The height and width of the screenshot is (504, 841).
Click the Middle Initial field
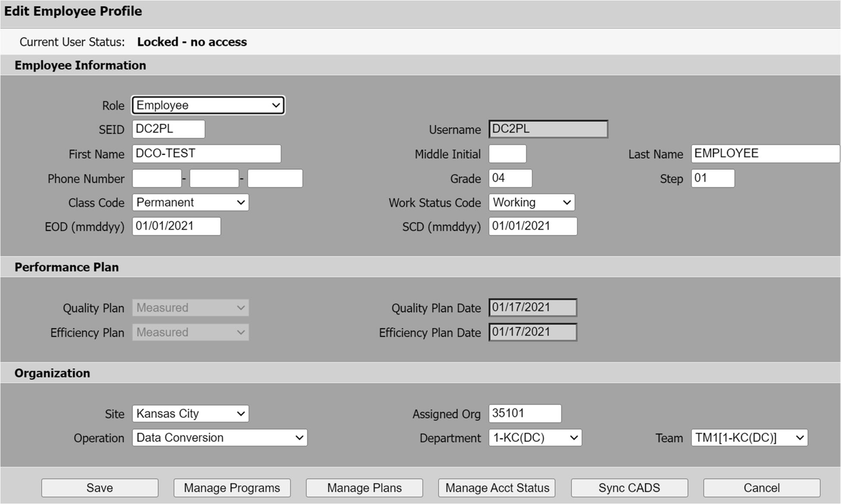[508, 154]
